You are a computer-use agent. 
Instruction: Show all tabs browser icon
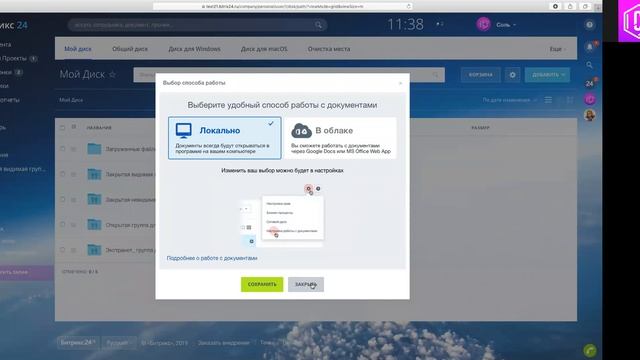click(x=585, y=6)
